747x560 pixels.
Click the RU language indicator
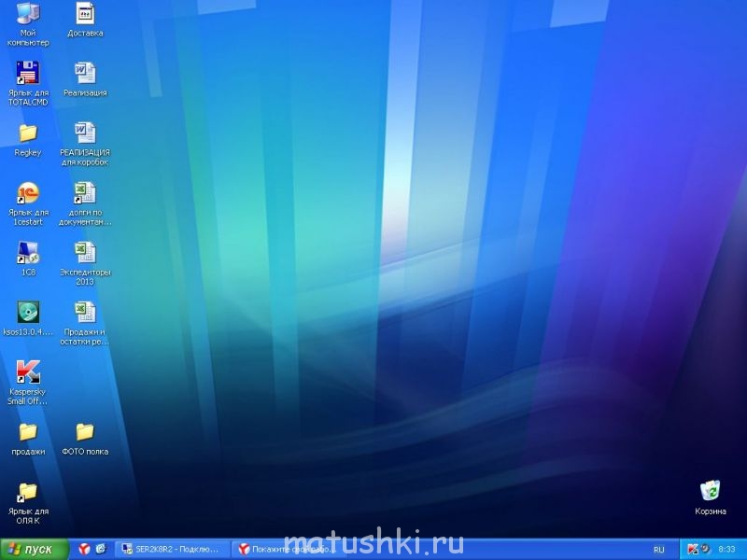658,550
